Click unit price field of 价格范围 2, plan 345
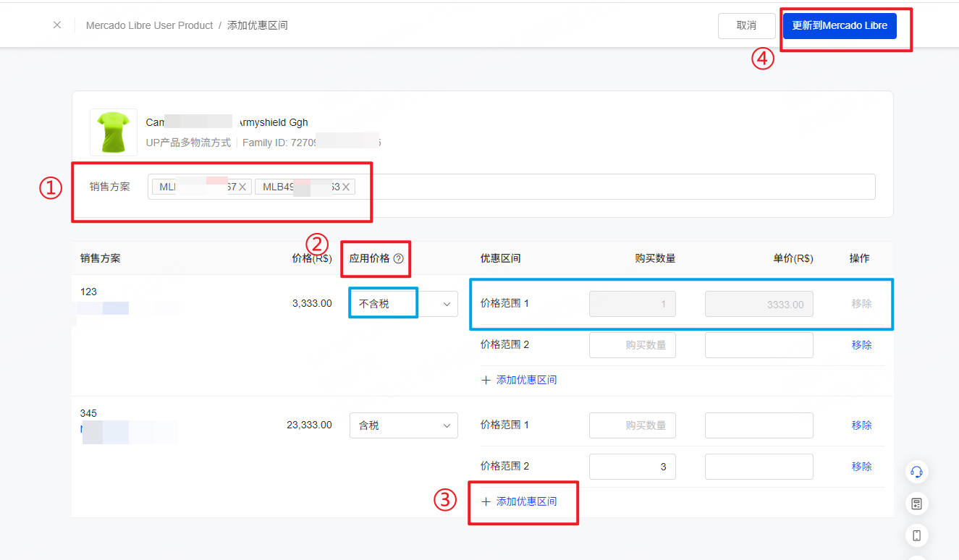 759,467
